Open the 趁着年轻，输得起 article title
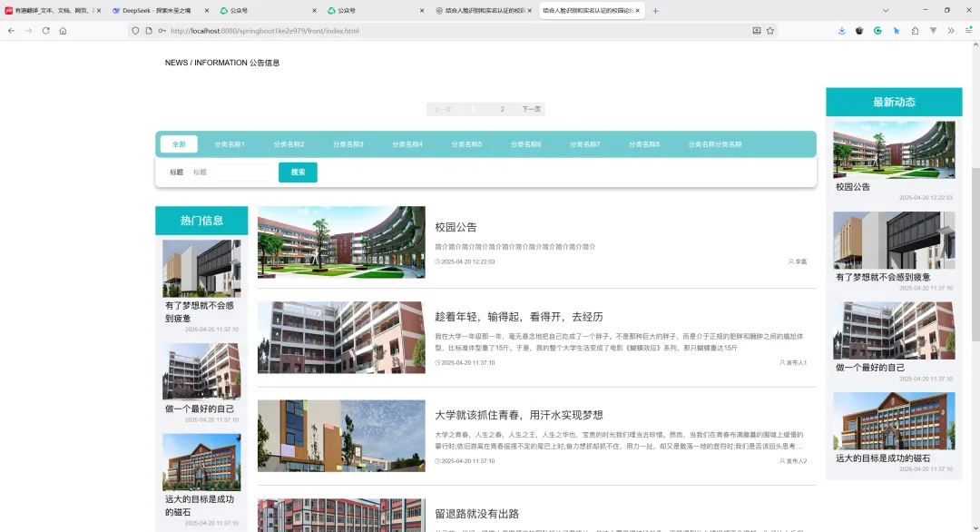Viewport: 980px width, 532px height. click(x=519, y=317)
